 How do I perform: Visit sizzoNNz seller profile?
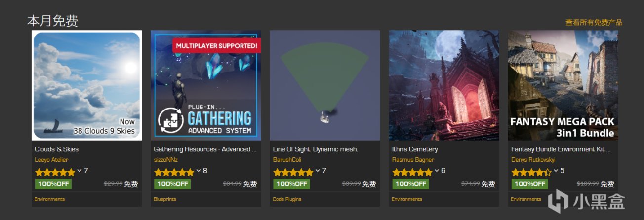(167, 160)
